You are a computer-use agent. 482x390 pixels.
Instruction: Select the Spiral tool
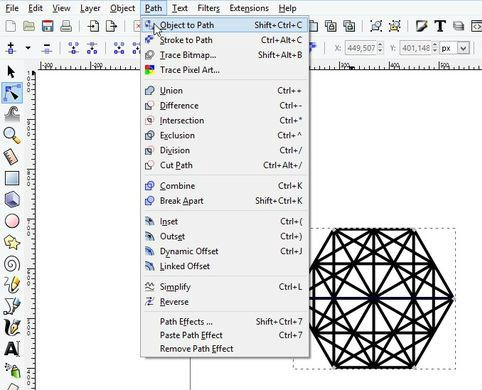click(x=12, y=264)
